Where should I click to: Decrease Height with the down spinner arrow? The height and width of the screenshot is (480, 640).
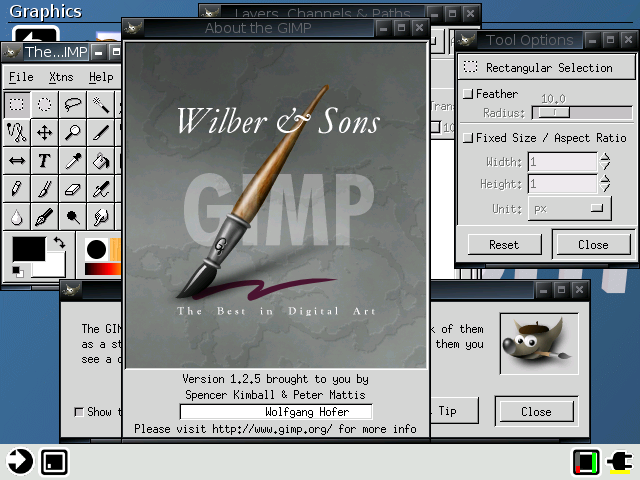click(x=605, y=188)
